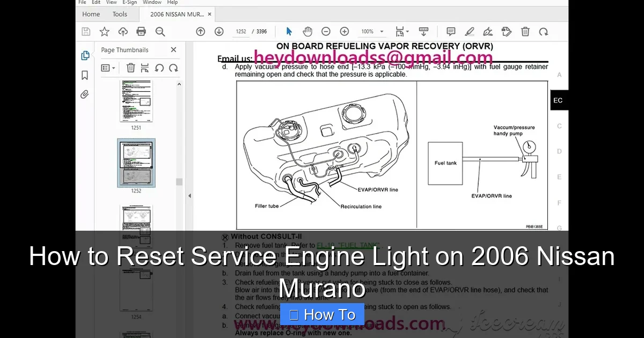644x338 pixels.
Task: Select the Hand tool in the toolbar
Action: click(306, 31)
